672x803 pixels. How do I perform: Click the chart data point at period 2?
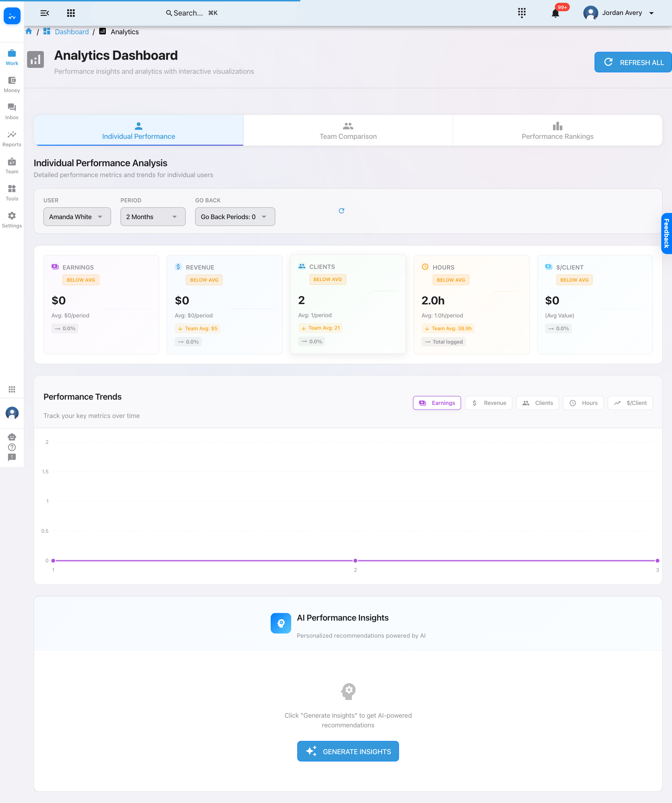[x=355, y=561]
